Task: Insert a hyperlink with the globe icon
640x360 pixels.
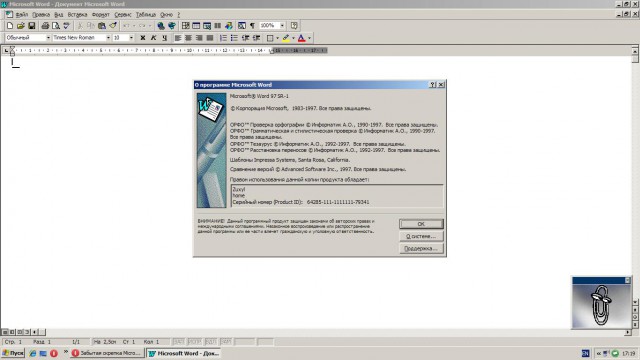Action: point(161,26)
